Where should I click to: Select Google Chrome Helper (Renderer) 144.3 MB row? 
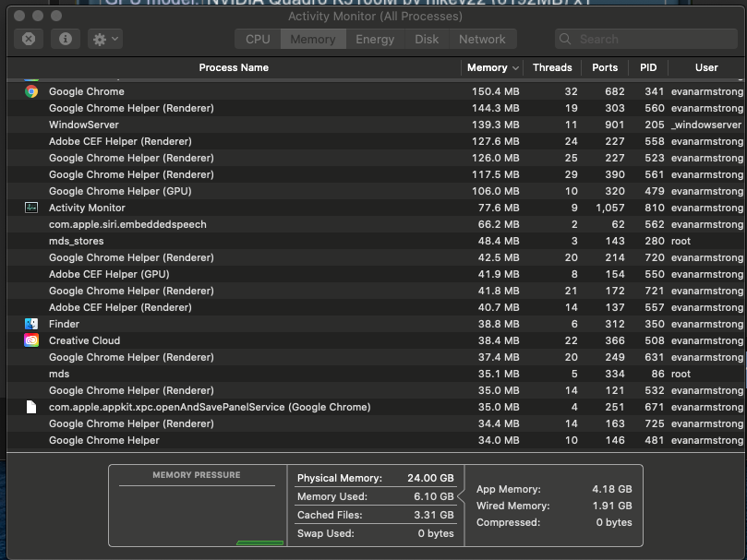tap(376, 108)
